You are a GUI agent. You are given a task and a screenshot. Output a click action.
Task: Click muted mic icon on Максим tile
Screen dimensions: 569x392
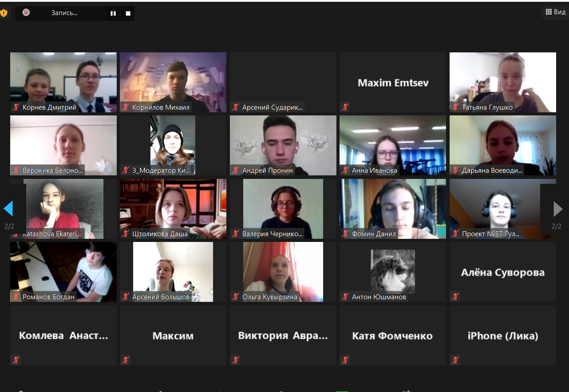(126, 360)
